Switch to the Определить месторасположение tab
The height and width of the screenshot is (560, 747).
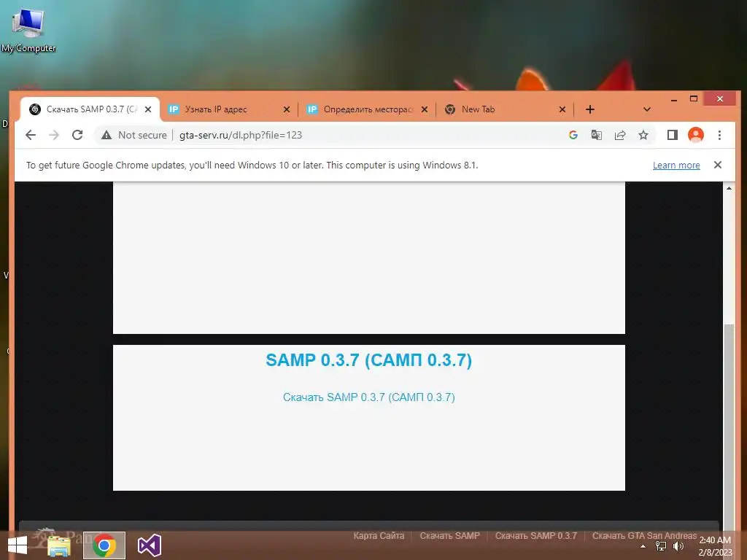point(367,109)
